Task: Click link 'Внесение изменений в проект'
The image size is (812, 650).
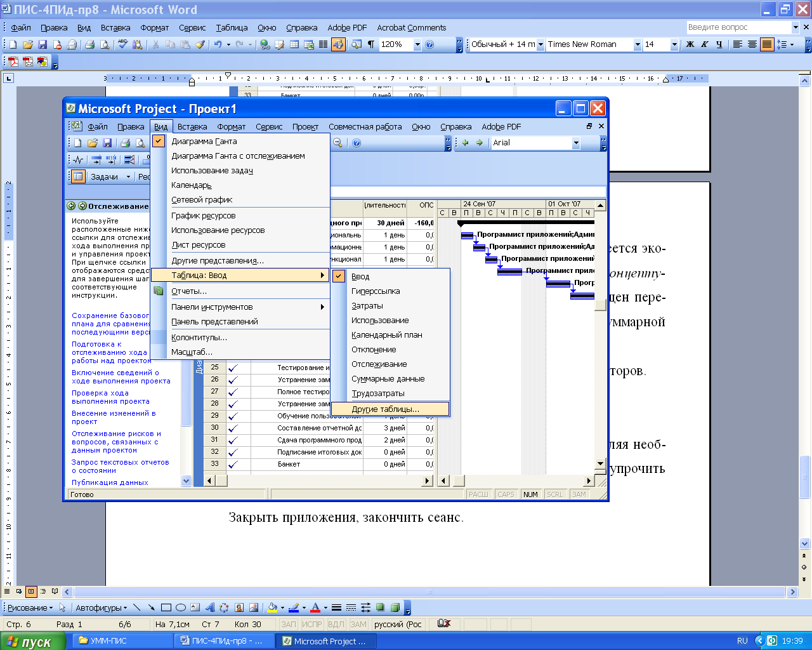Action: tap(114, 418)
